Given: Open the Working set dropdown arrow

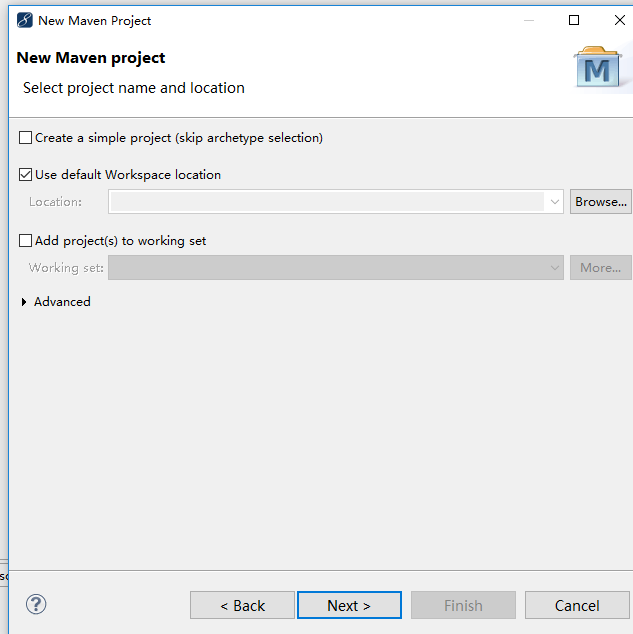Looking at the screenshot, I should (554, 268).
